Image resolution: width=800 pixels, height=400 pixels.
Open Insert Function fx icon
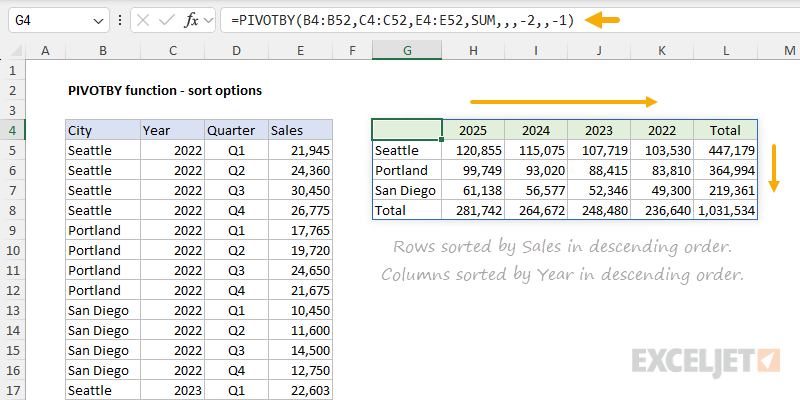click(x=191, y=20)
